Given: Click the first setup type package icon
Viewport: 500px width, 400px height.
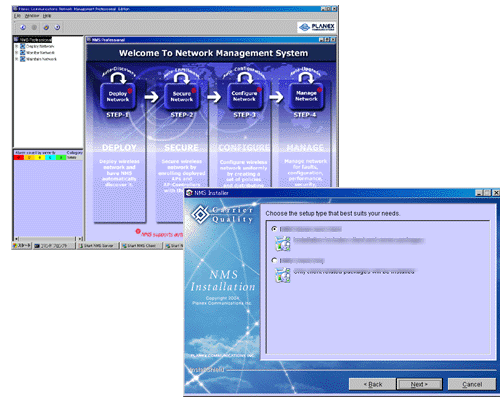Looking at the screenshot, I should 282,244.
